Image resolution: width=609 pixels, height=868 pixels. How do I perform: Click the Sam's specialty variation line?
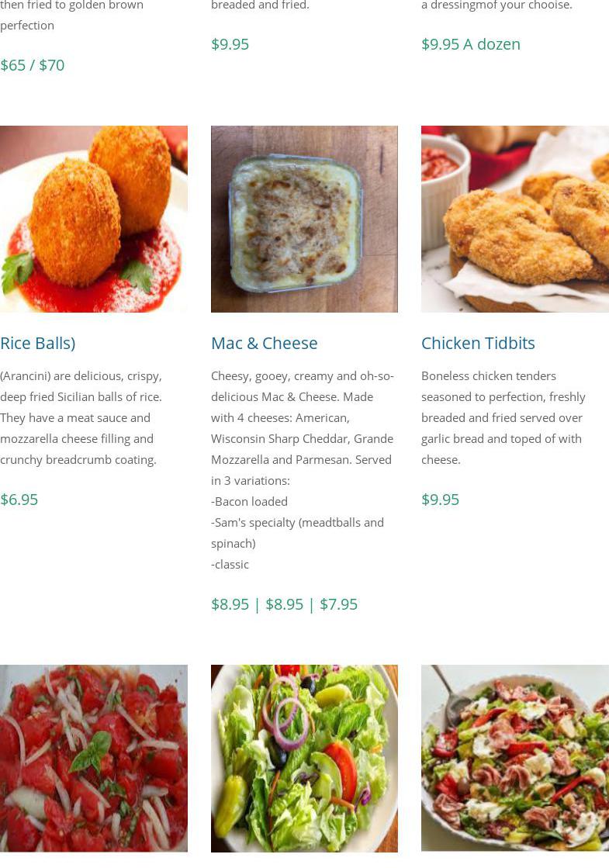297,533
